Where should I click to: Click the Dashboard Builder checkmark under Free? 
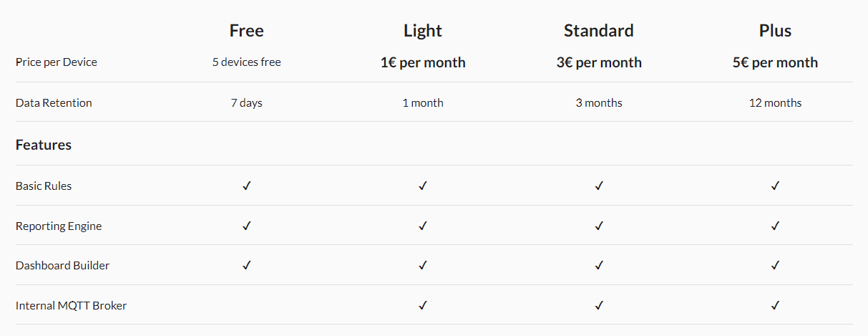247,265
